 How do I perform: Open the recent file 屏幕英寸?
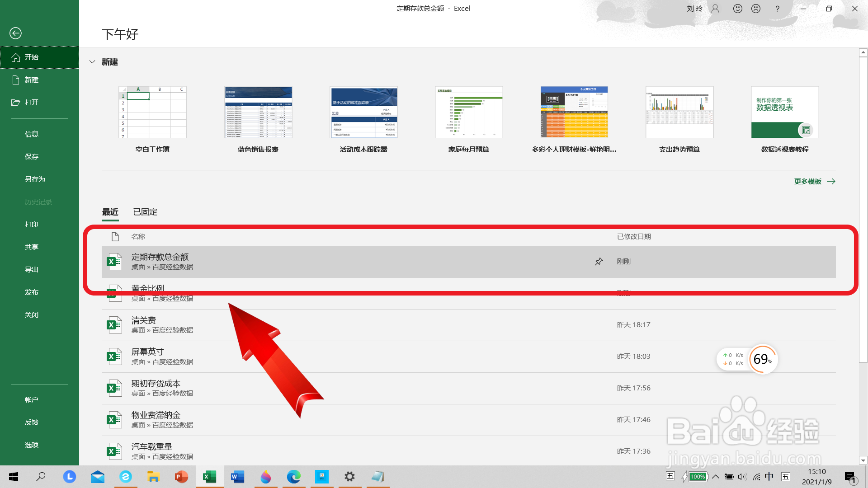(468, 357)
